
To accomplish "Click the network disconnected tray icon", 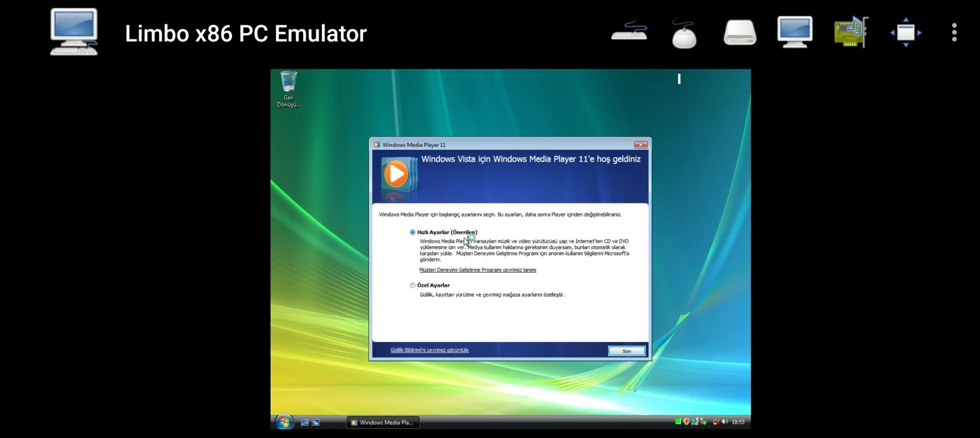I will 716,421.
